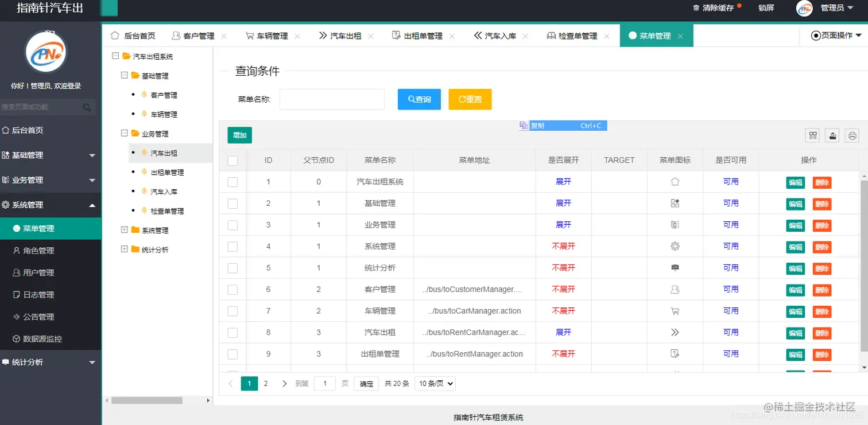Collapse 基础管理 tree node

(124, 75)
